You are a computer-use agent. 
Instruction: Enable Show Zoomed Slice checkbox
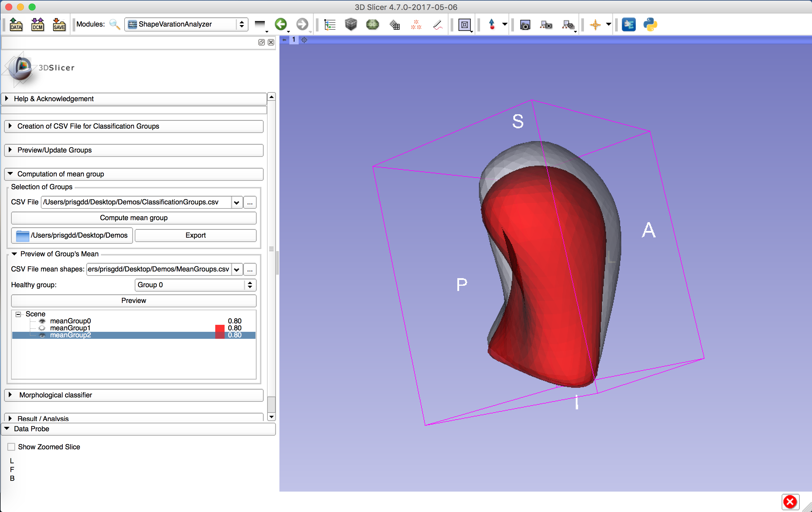[x=11, y=447]
